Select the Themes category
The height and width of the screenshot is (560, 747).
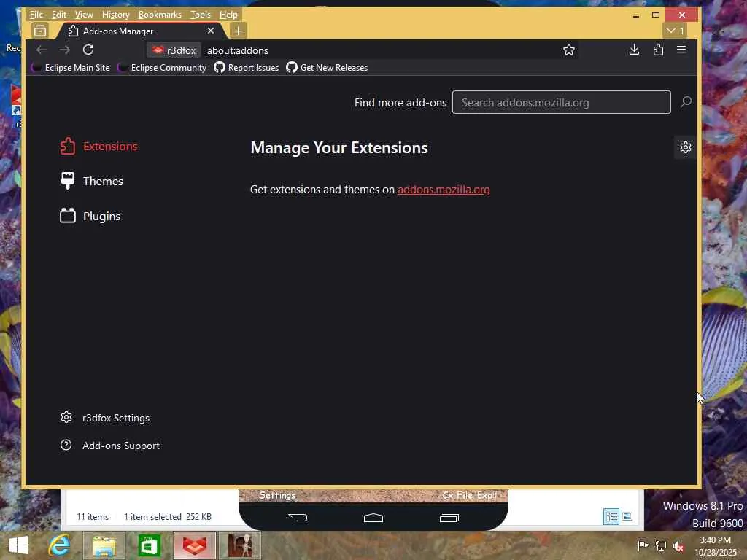92,181
